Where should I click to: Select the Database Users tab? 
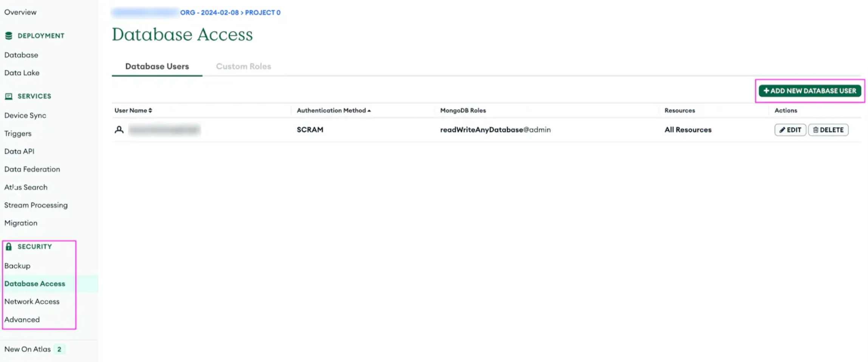(157, 66)
